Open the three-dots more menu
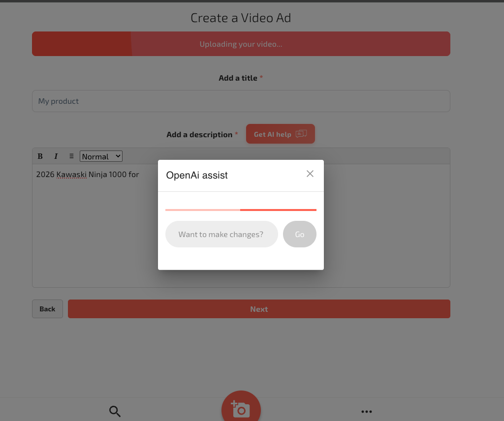This screenshot has width=504, height=421. (x=366, y=412)
